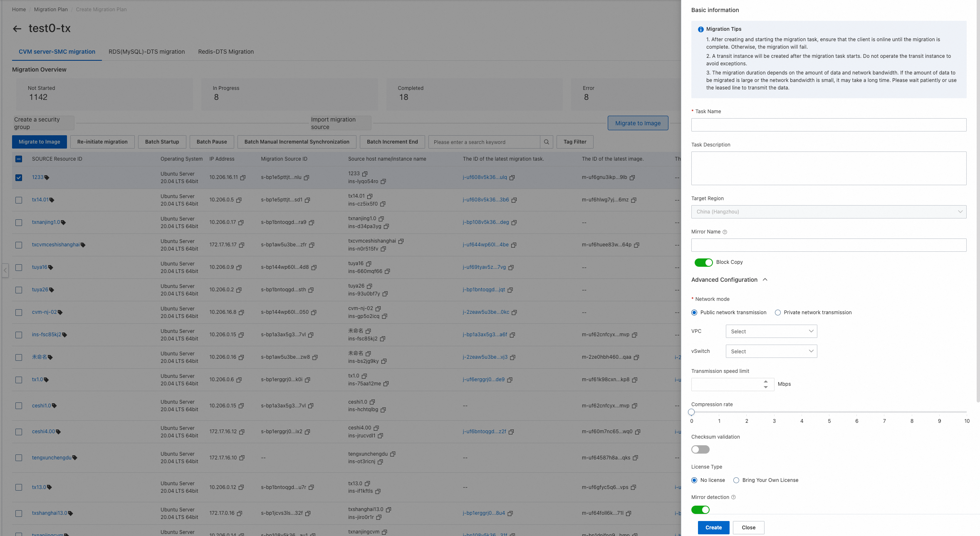This screenshot has width=980, height=536.
Task: Copy migration source ID s-bp1e5pttjt...sd1
Action: point(307,200)
